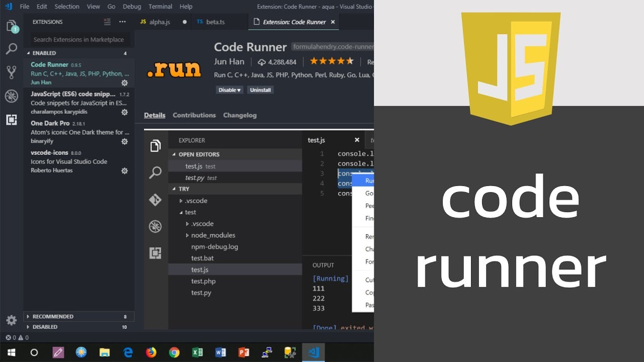
Task: Close the Extension: Code Runner tab
Action: click(333, 22)
